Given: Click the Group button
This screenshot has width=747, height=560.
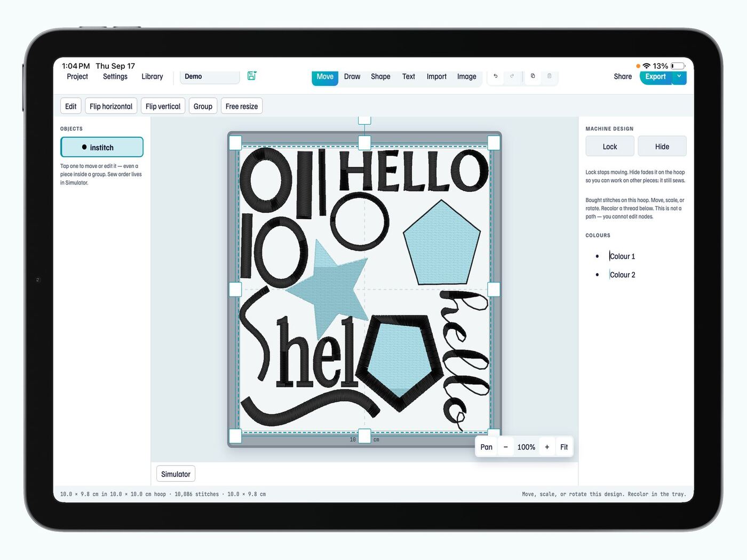Looking at the screenshot, I should (203, 106).
